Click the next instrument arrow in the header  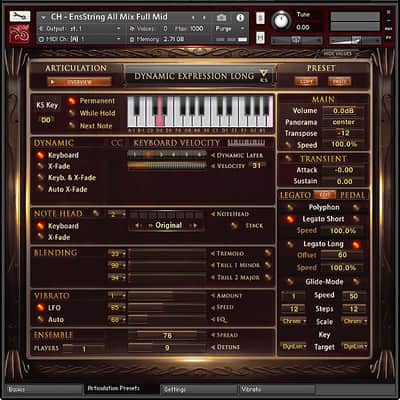pyautogui.click(x=204, y=18)
